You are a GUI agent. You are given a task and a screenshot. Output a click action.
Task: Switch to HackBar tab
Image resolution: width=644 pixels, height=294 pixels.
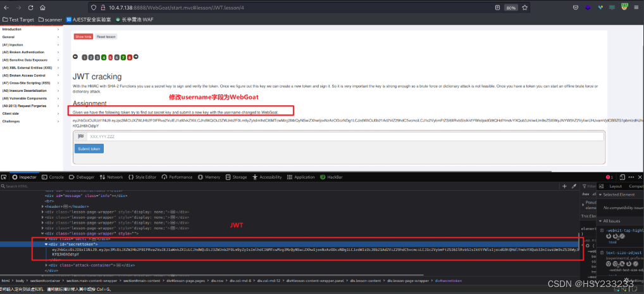click(x=331, y=177)
